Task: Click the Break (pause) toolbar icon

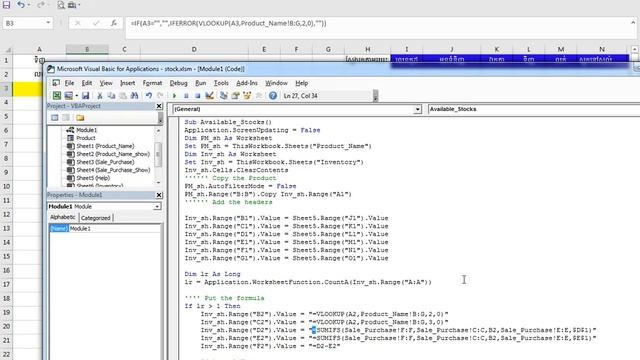Action: (x=186, y=96)
